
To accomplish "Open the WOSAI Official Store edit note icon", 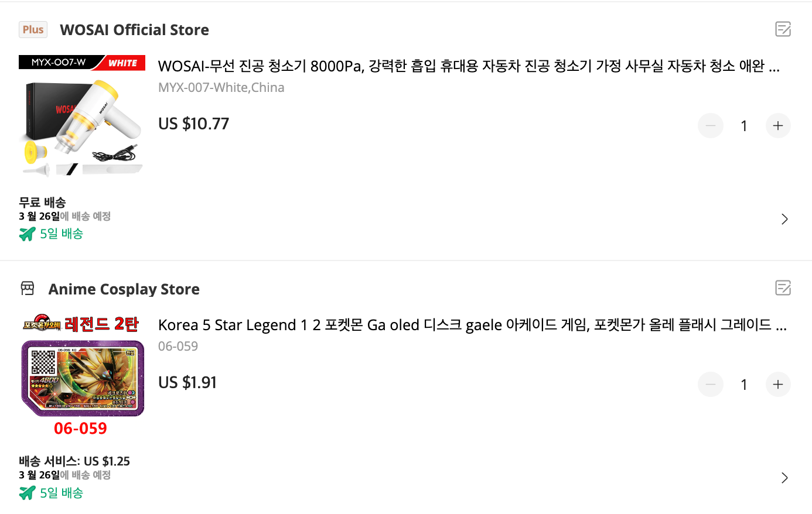I will coord(783,29).
